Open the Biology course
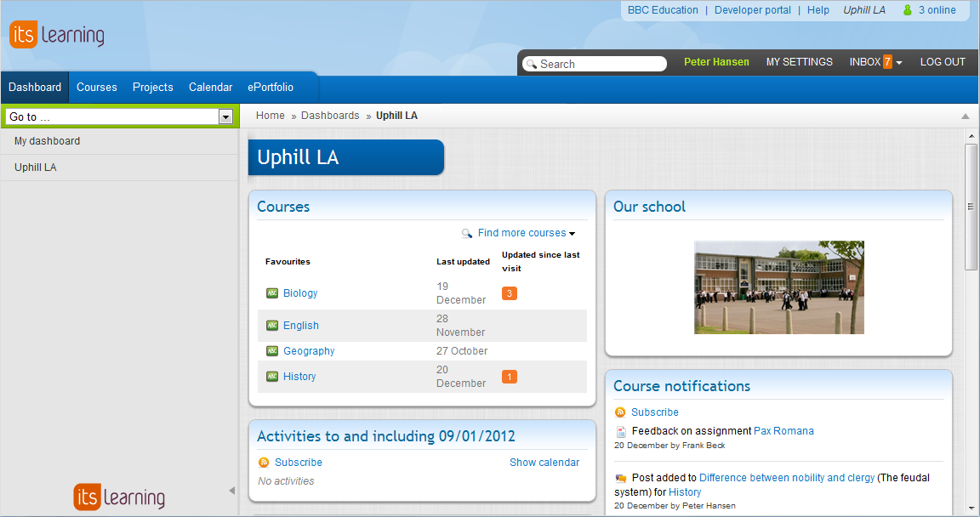This screenshot has height=517, width=980. click(x=300, y=293)
